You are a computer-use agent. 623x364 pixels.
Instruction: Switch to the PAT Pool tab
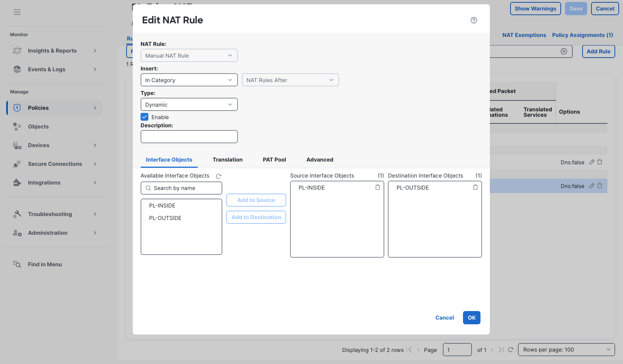(275, 160)
